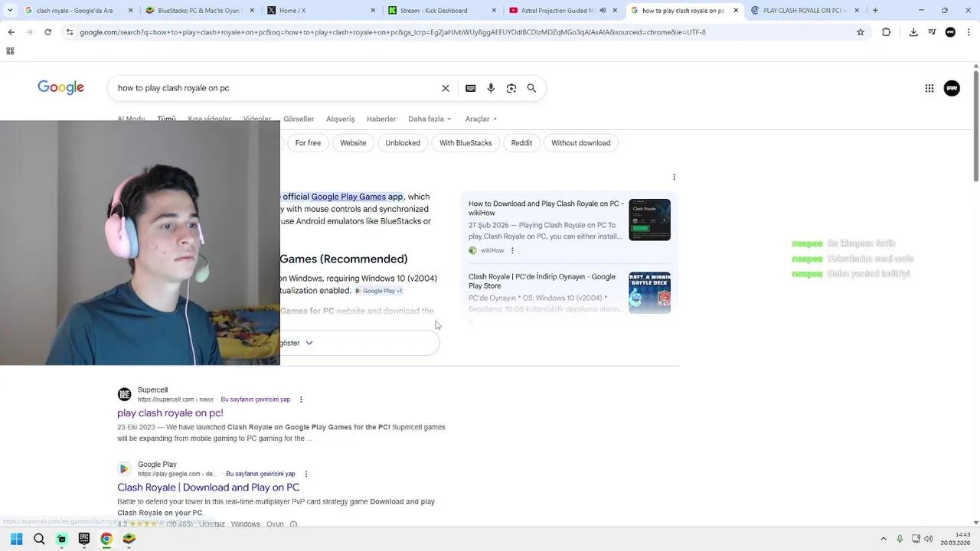Toggle the 'For free' search filter chip
Image resolution: width=980 pixels, height=551 pixels.
pyautogui.click(x=308, y=142)
